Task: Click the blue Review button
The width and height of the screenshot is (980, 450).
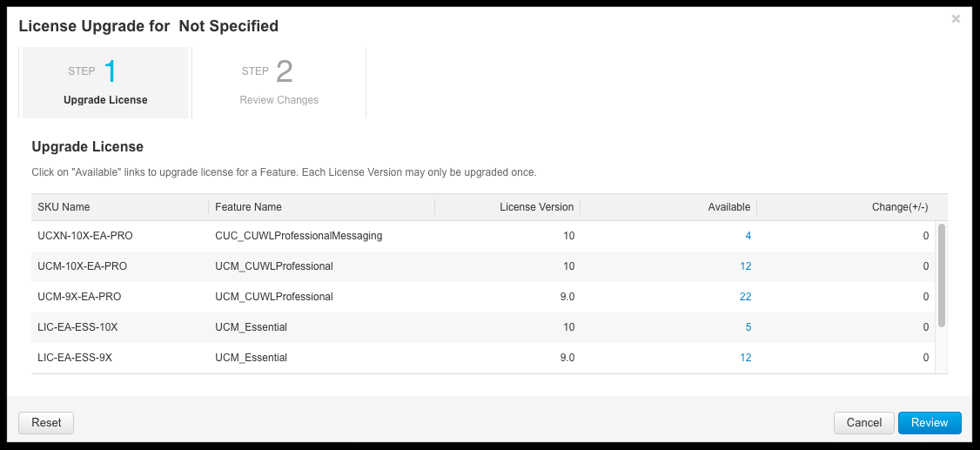Action: pyautogui.click(x=930, y=422)
